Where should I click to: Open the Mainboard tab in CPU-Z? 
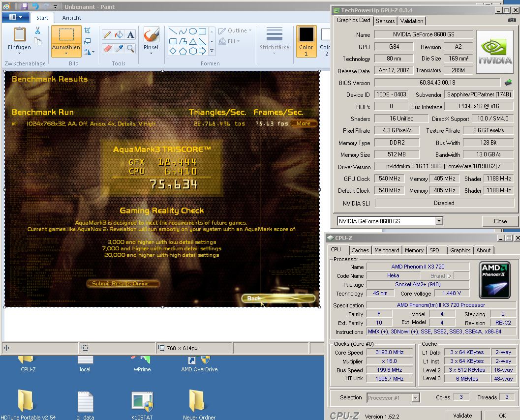click(387, 250)
